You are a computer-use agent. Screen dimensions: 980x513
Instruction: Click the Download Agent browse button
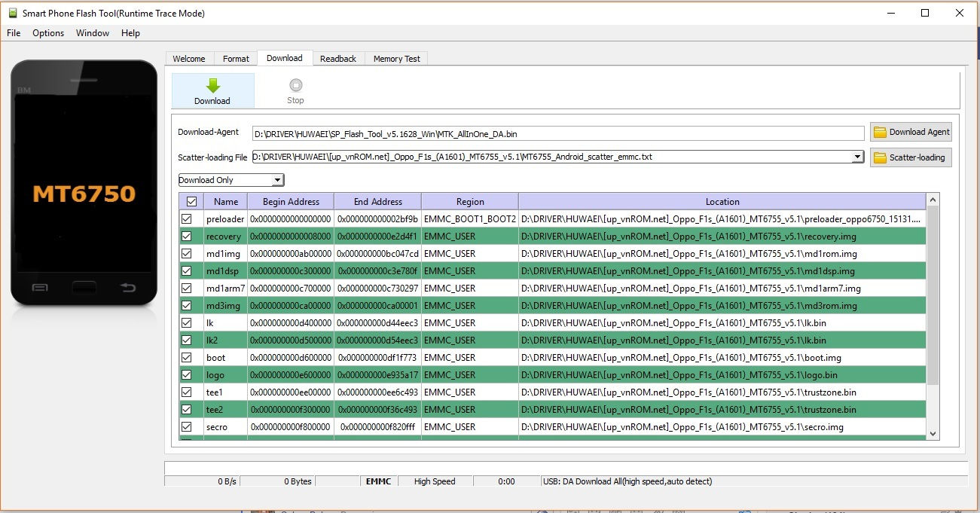point(911,132)
